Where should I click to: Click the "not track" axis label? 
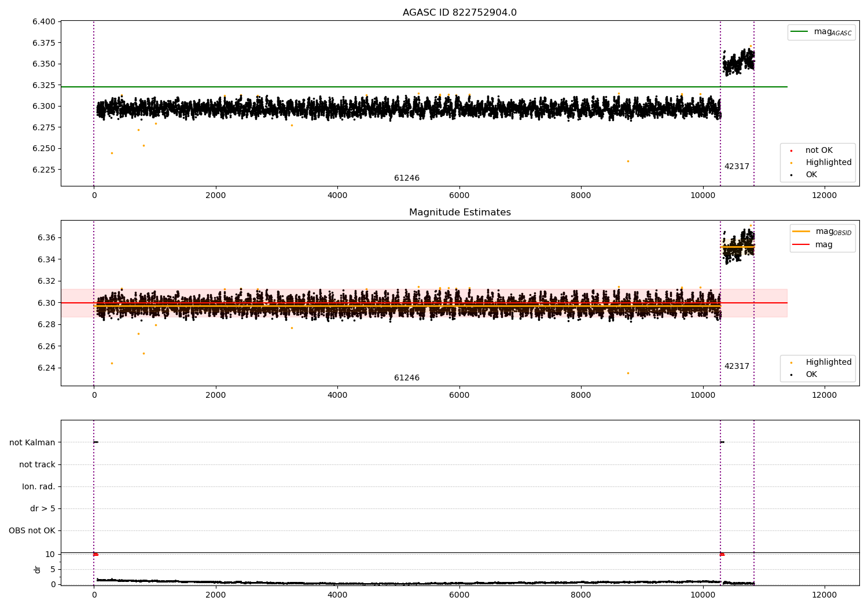click(37, 465)
